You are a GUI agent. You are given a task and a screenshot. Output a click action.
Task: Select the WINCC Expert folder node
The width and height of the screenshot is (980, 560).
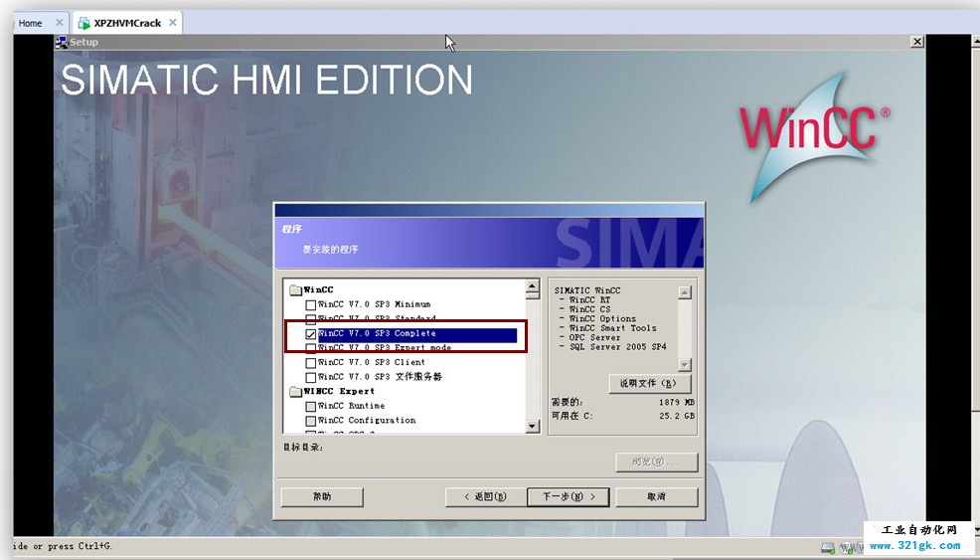click(332, 392)
